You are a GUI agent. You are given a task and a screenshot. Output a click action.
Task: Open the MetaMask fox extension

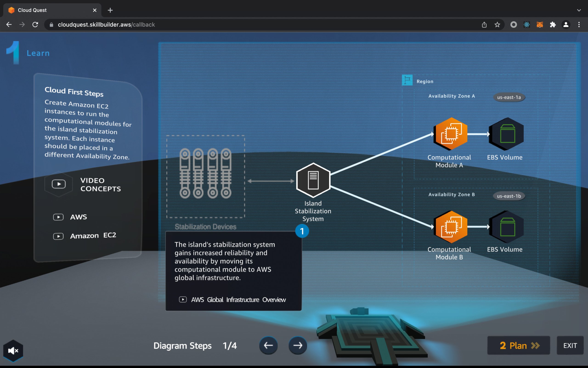pyautogui.click(x=540, y=25)
